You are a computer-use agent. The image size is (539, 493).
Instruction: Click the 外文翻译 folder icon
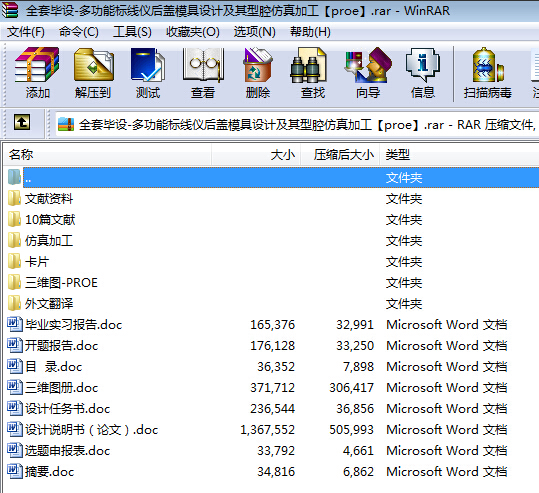[x=14, y=303]
